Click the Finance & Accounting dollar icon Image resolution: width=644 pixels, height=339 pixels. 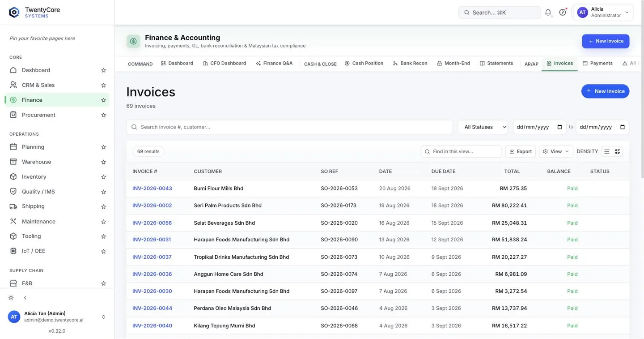tap(133, 41)
